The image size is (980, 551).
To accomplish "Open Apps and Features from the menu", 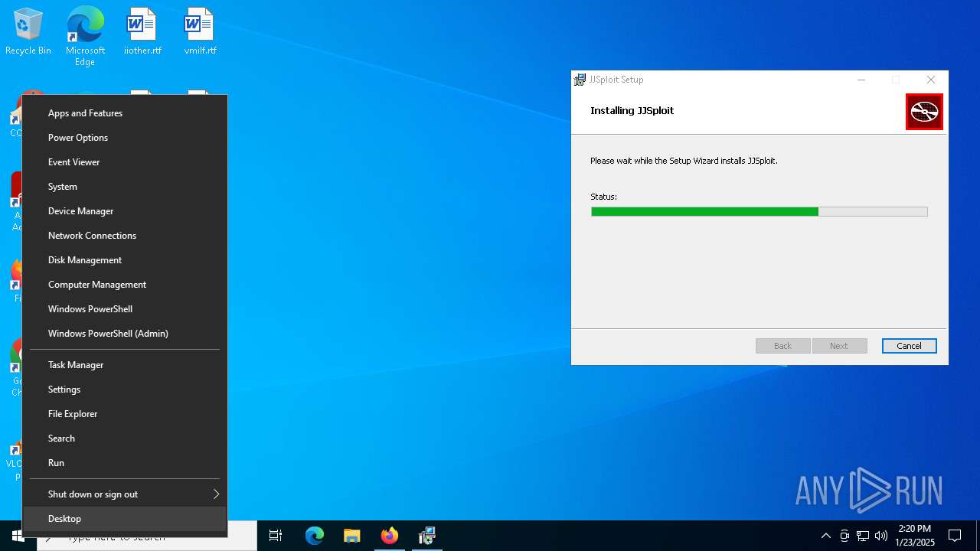I will click(x=125, y=113).
